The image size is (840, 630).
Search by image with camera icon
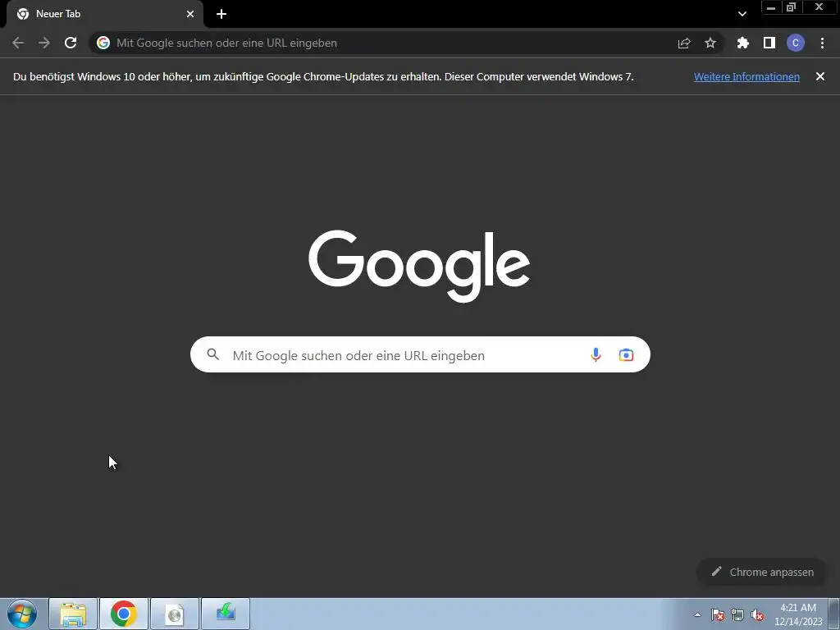click(626, 354)
